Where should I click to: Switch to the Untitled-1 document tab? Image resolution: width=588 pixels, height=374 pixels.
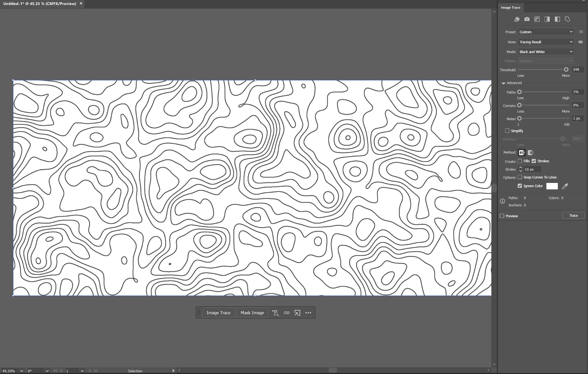coord(40,4)
